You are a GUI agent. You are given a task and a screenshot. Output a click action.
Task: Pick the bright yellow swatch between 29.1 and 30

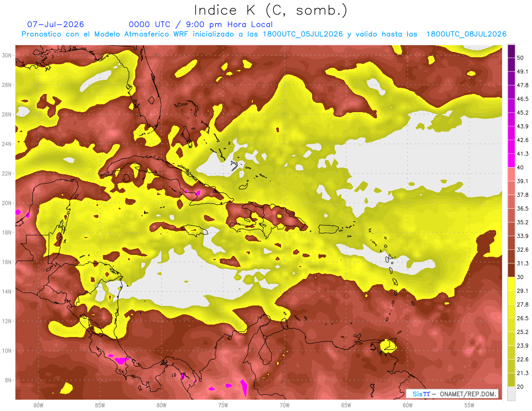pyautogui.click(x=511, y=284)
